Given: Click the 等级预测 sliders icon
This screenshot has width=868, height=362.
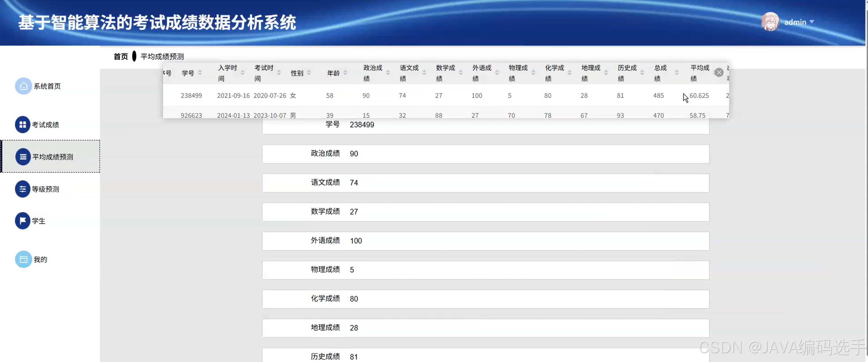Looking at the screenshot, I should click(23, 189).
